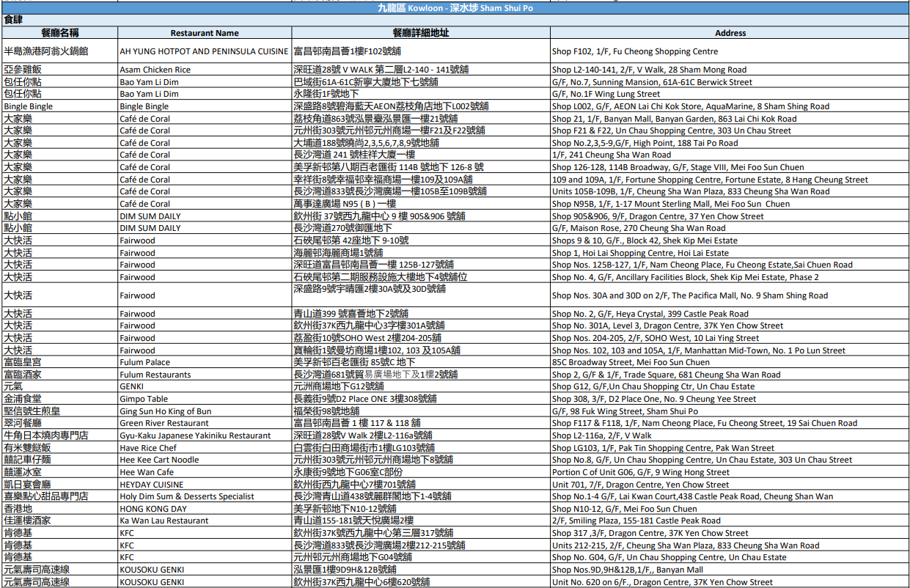
Task: Click G/F, Maison Rose address cell
Action: [x=730, y=228]
